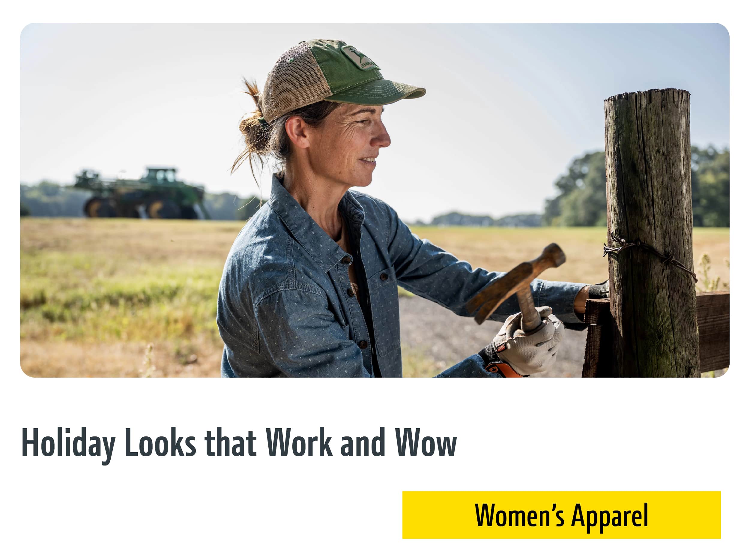Select the promotional banner photo of the farmer
The image size is (750, 560).
point(375,200)
